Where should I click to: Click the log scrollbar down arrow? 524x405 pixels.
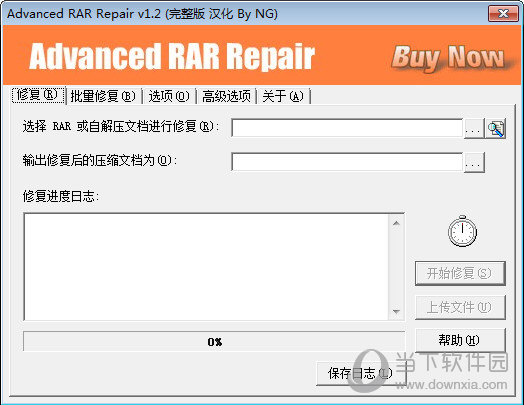click(x=396, y=311)
